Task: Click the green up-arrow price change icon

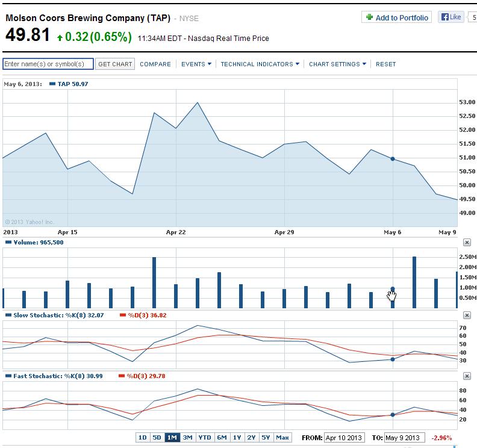Action: pyautogui.click(x=60, y=38)
